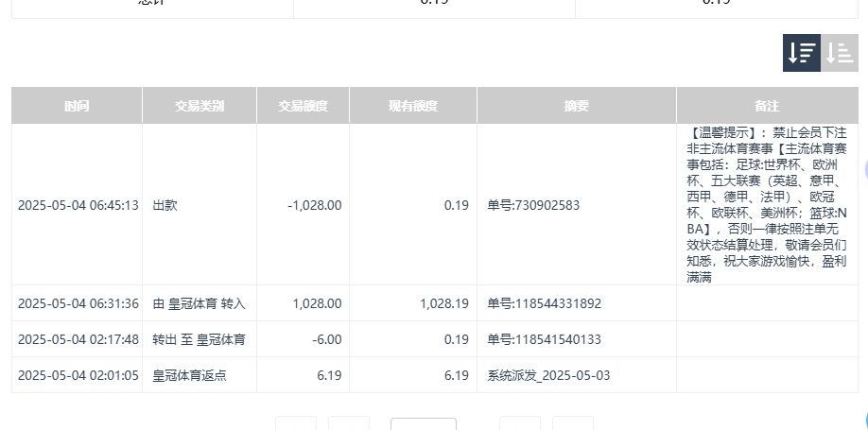
Task: Click the ascending sort icon (gray button)
Action: pos(839,53)
